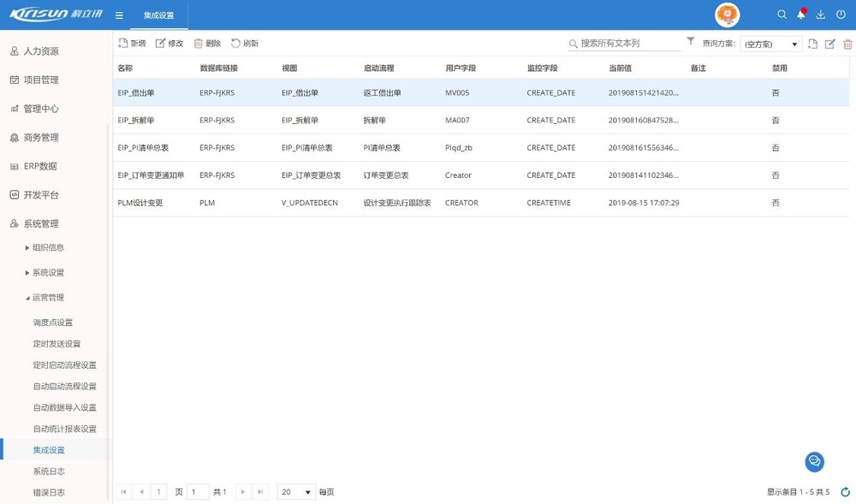Sort by 当前值 column header
Screen dimensions: 856x504
click(620, 68)
